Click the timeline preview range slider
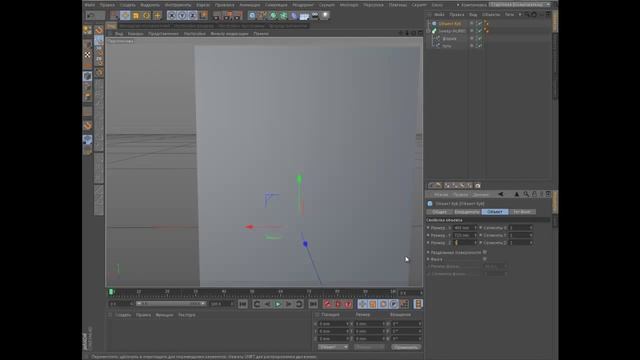640x360 pixels. point(171,304)
